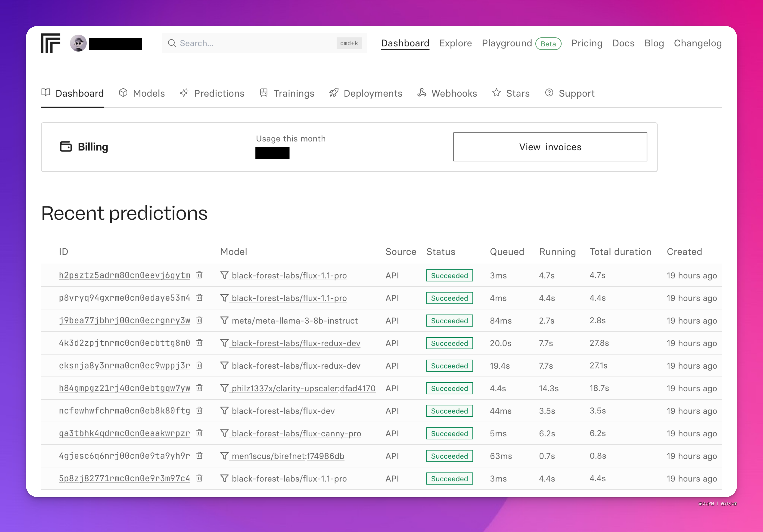Viewport: 763px width, 532px height.
Task: Open Pricing in the top navigation
Action: 586,43
